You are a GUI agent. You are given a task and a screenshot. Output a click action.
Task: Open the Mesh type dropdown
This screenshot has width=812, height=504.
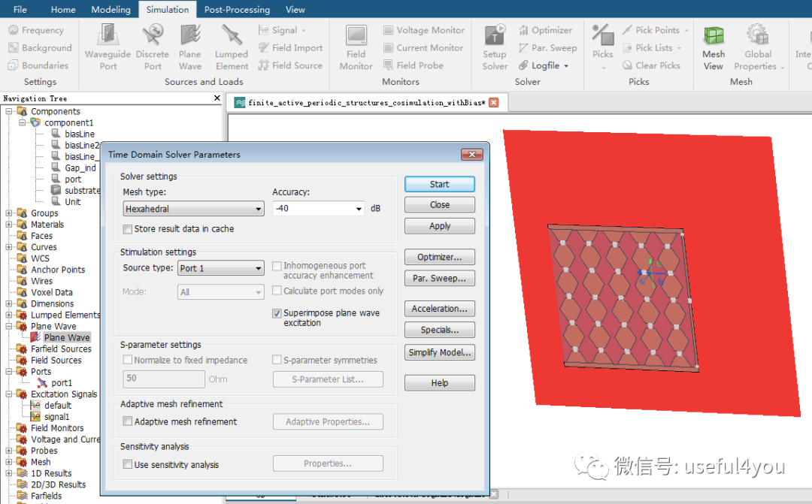(193, 209)
